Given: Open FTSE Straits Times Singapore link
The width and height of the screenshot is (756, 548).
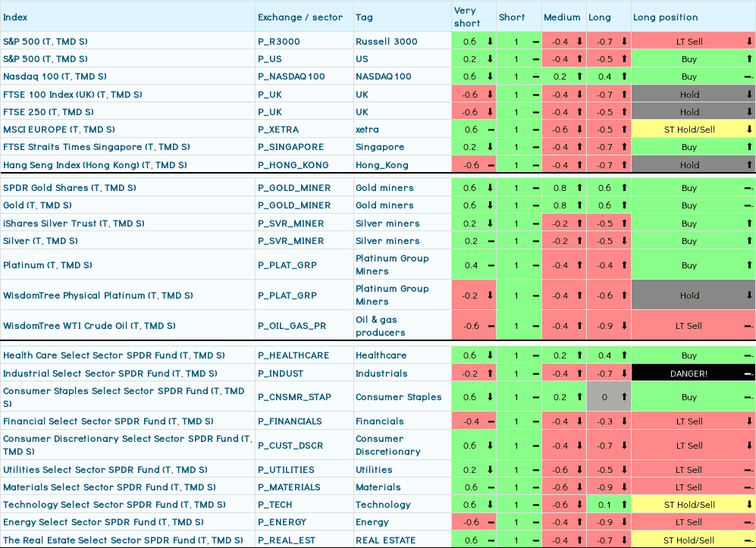Looking at the screenshot, I should [x=96, y=147].
